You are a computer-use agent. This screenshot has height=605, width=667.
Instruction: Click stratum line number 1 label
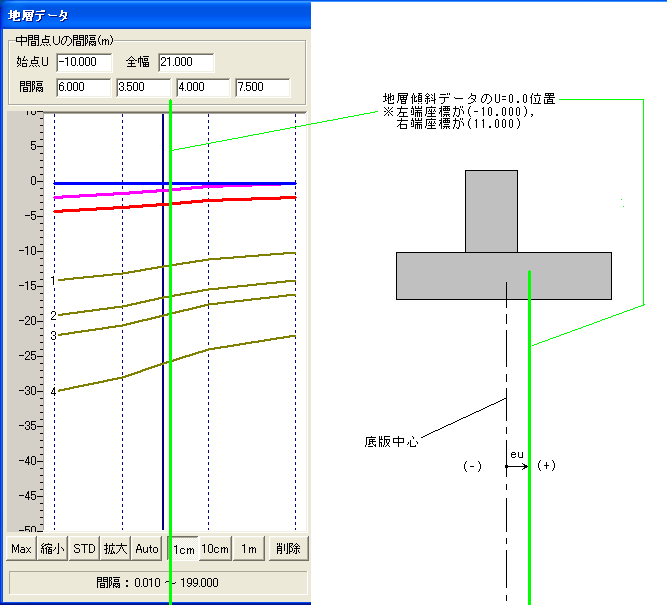pos(53,280)
